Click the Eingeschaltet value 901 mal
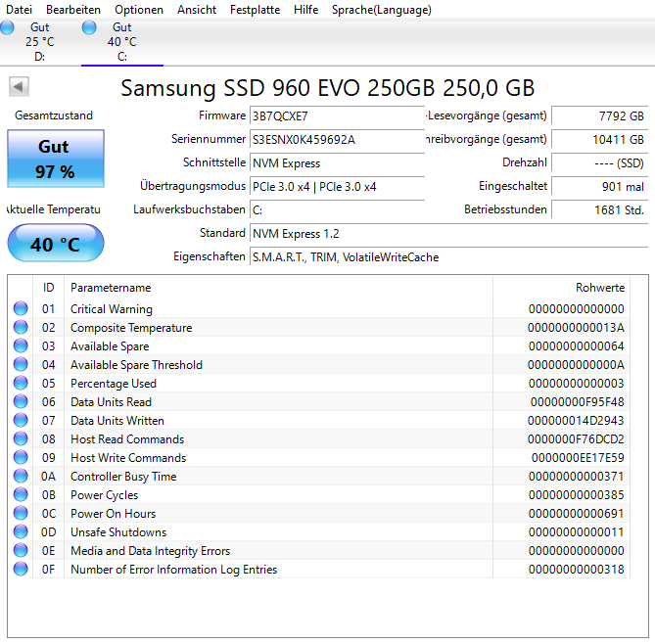The height and width of the screenshot is (644, 655). tap(600, 186)
